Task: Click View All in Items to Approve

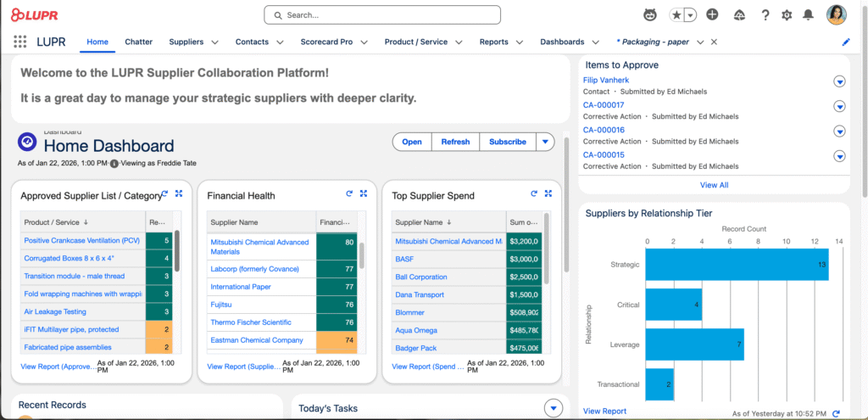Action: [x=714, y=185]
